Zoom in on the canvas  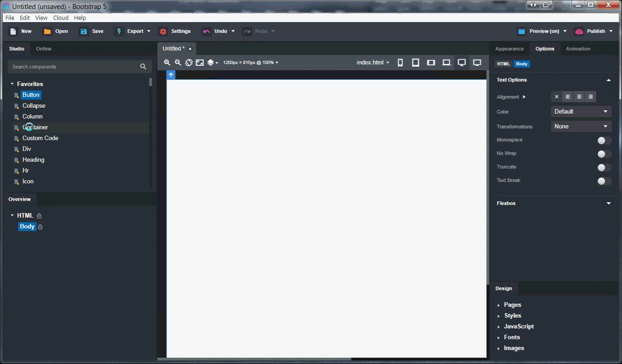click(167, 63)
